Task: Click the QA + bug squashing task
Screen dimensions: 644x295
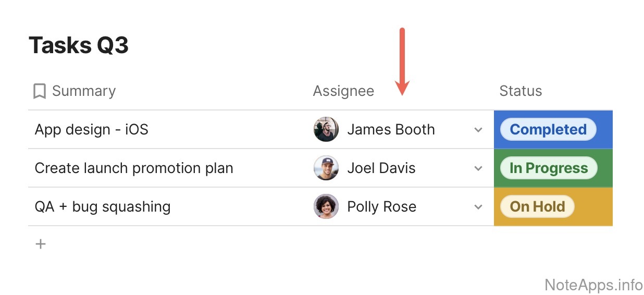Action: [x=102, y=206]
